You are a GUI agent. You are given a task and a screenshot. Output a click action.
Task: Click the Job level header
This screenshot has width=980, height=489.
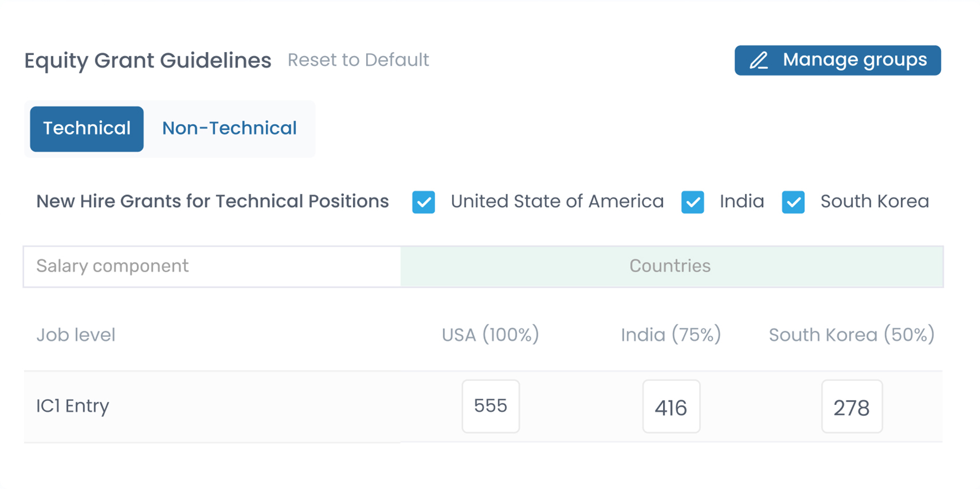[x=76, y=335]
